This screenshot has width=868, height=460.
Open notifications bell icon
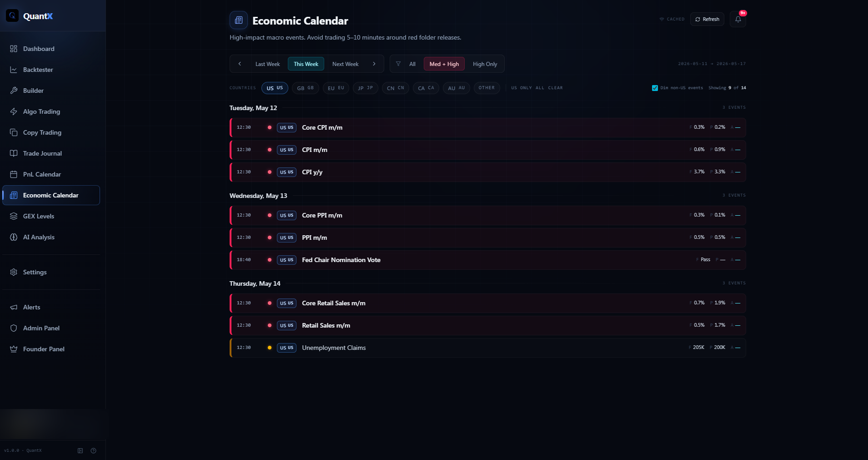(738, 19)
